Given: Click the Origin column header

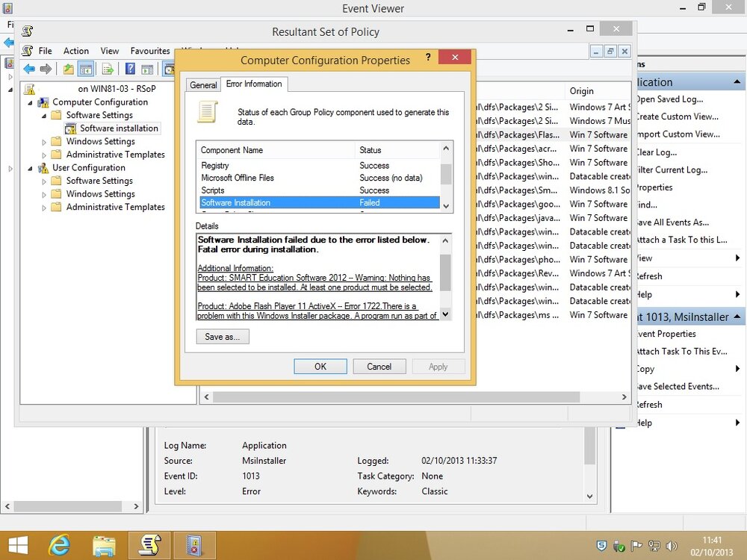Looking at the screenshot, I should (x=598, y=91).
